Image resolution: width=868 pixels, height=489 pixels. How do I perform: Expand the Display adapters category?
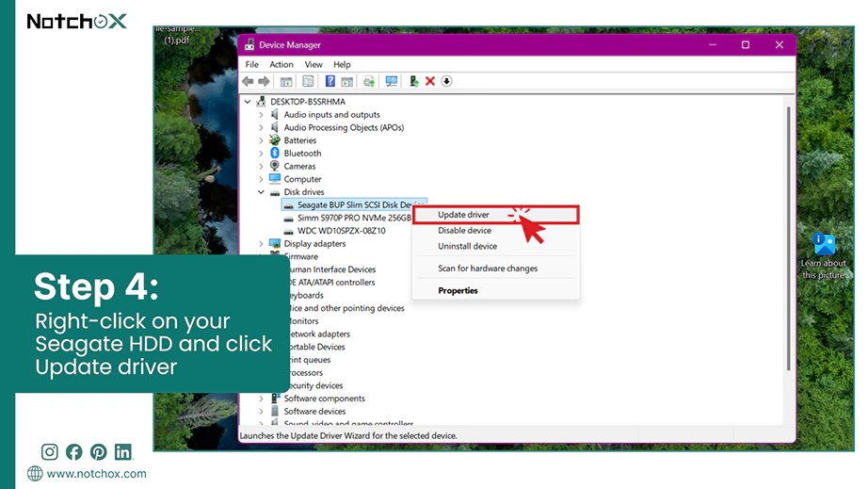[261, 244]
